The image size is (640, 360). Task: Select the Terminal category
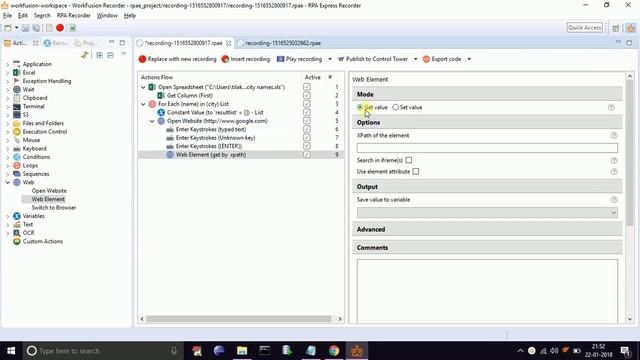[33, 106]
